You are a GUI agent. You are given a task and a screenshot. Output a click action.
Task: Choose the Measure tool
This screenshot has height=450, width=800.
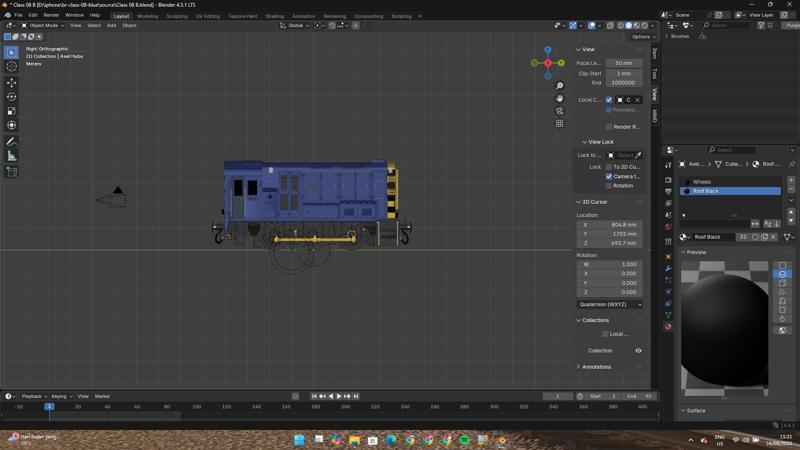pos(12,156)
